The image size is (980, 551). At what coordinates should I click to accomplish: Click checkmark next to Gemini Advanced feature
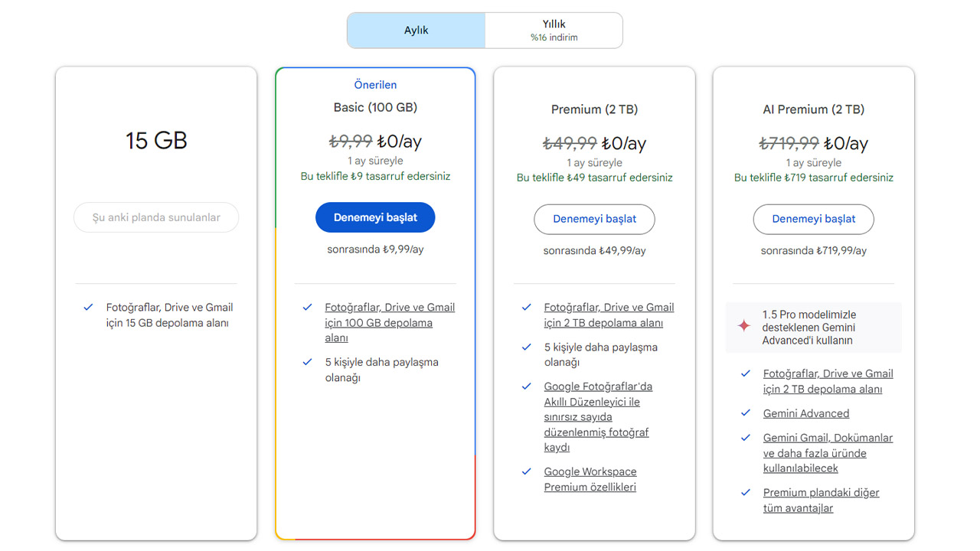(745, 413)
